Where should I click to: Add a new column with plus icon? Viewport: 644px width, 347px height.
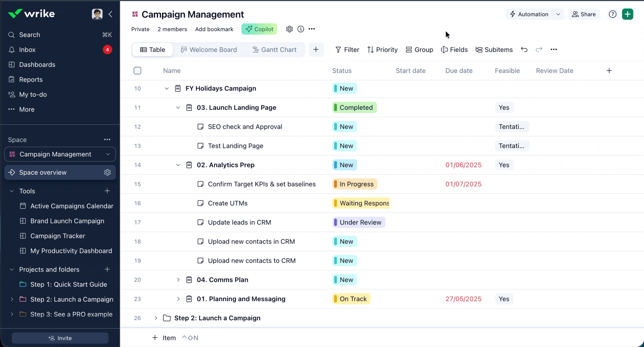point(609,71)
